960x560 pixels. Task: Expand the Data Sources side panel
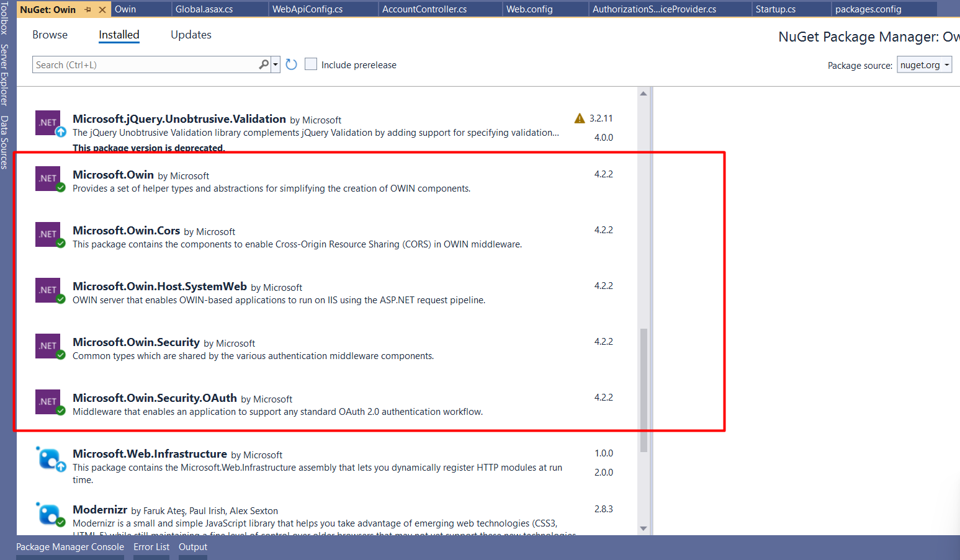(x=5, y=142)
